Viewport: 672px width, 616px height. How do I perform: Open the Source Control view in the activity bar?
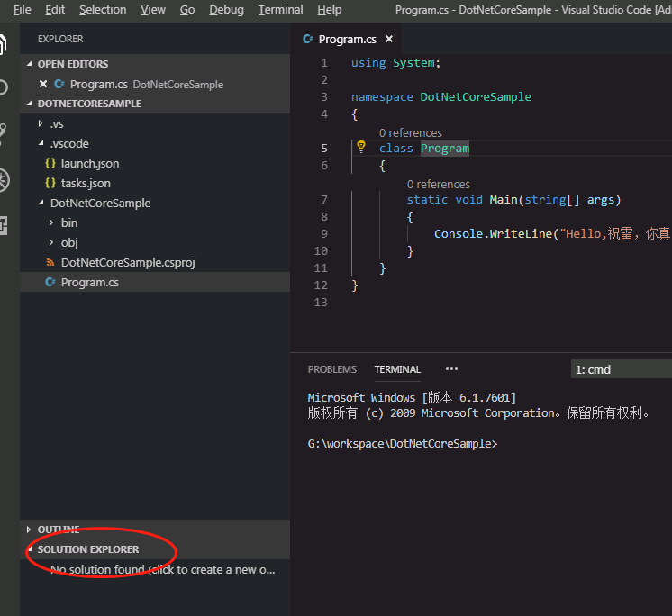[x=4, y=132]
